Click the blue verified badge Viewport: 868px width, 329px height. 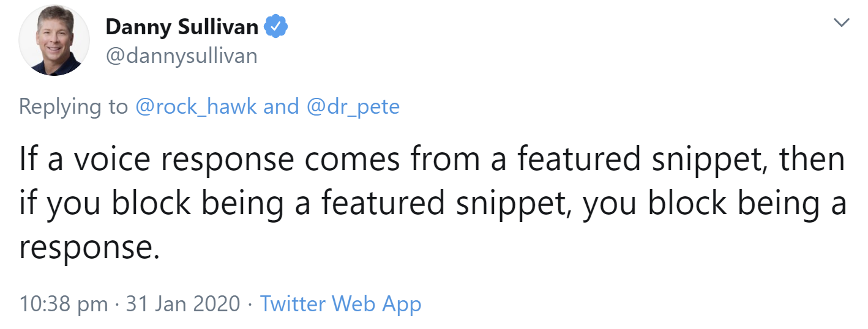coord(276,26)
